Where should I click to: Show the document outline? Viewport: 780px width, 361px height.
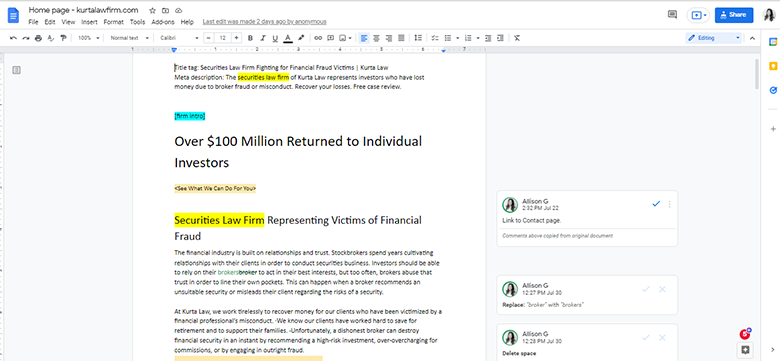(16, 70)
